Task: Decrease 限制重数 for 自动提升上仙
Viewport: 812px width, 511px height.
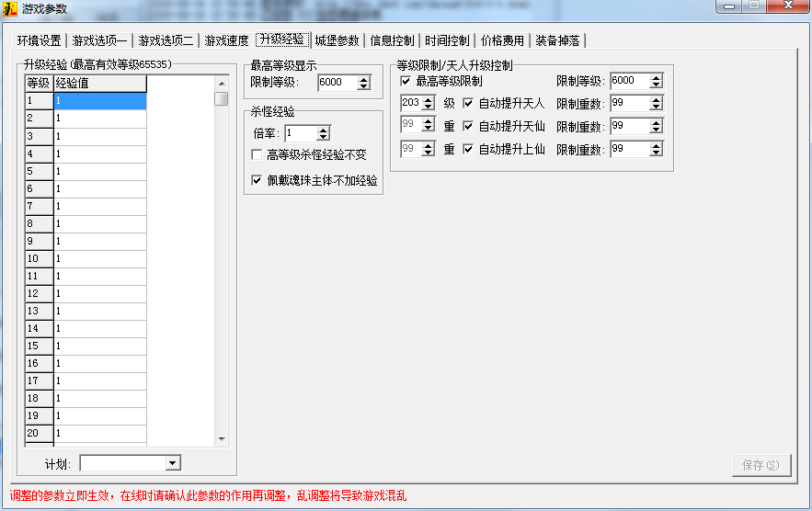Action: pyautogui.click(x=656, y=153)
